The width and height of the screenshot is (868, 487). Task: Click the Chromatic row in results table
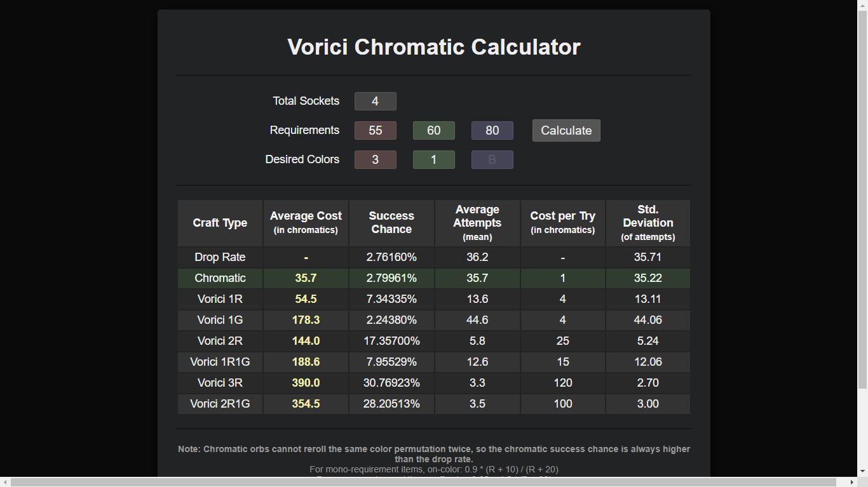pos(434,278)
